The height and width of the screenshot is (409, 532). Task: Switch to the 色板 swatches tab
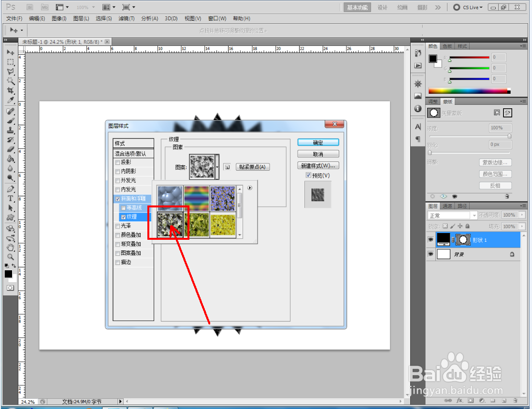(447, 46)
